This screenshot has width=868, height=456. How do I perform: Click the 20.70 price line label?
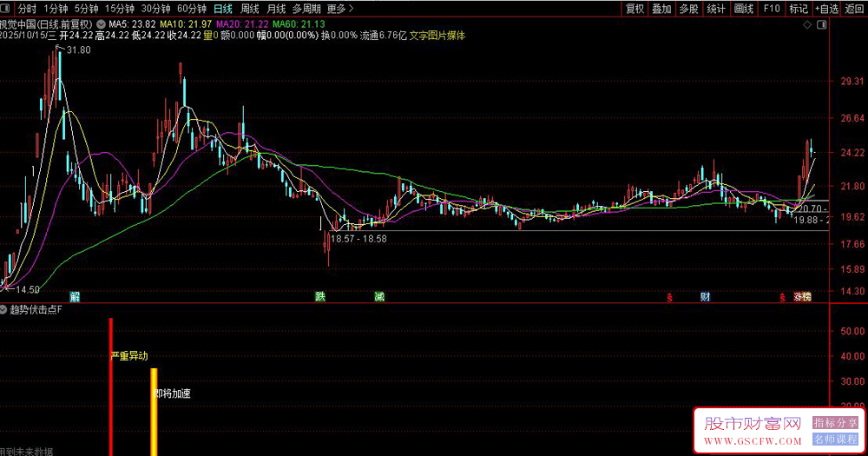[812, 208]
